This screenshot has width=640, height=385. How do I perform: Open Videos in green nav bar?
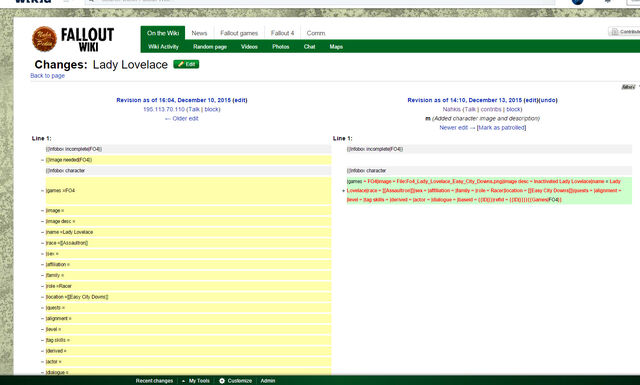tap(249, 47)
